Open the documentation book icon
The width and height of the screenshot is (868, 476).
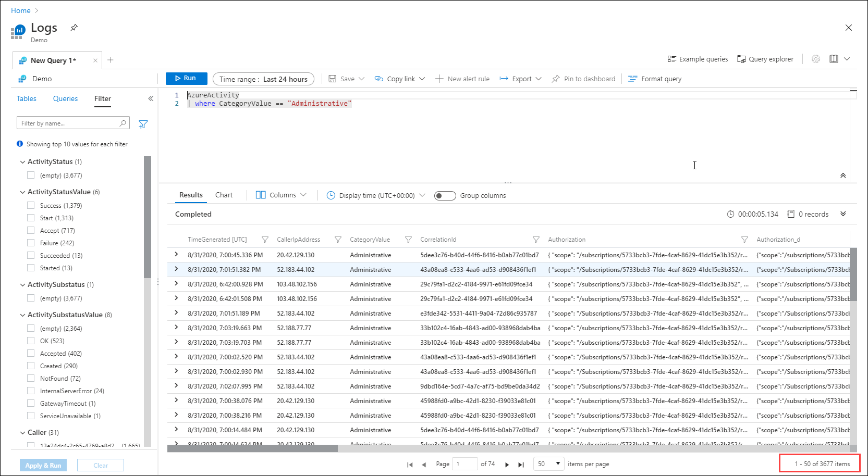tap(834, 59)
